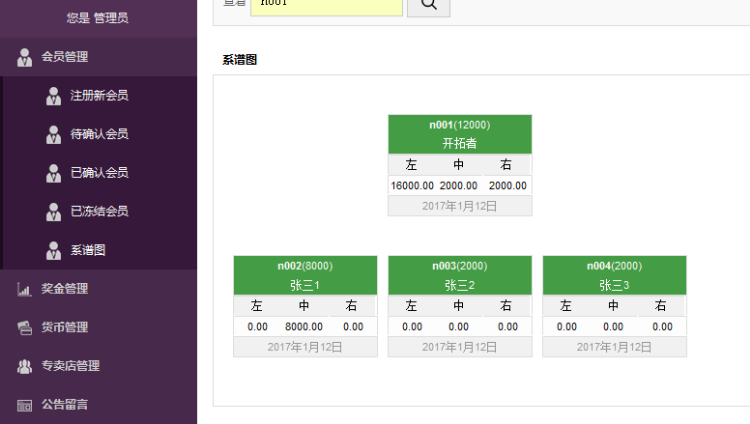Expand the 奖金管理 menu section

(65, 289)
